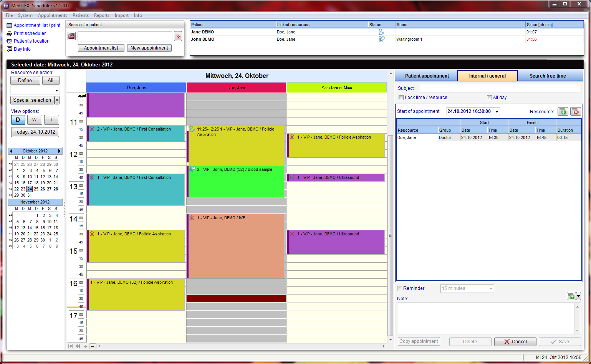Open the resource selection dropdown
The image size is (591, 364).
pyautogui.click(x=57, y=91)
